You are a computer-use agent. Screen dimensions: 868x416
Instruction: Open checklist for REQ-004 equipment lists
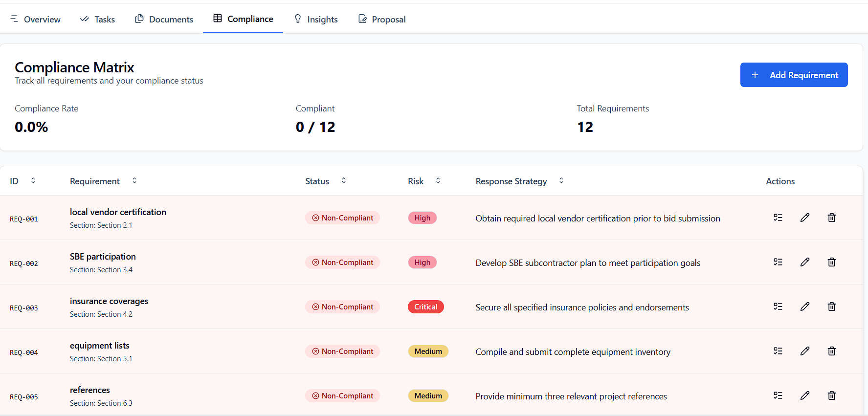[778, 351]
